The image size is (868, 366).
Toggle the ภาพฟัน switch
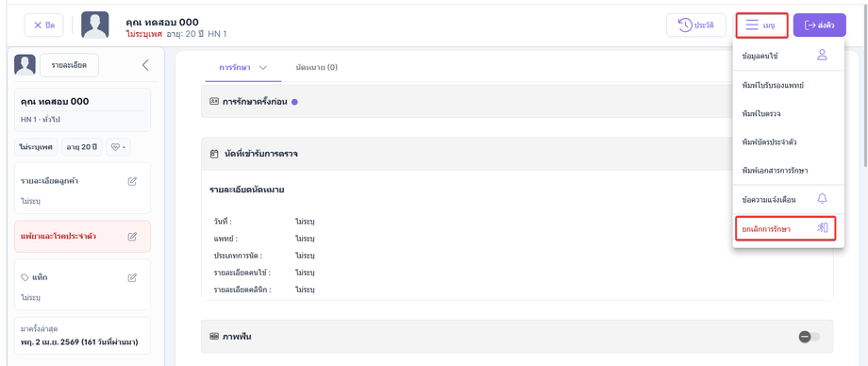[x=810, y=337]
